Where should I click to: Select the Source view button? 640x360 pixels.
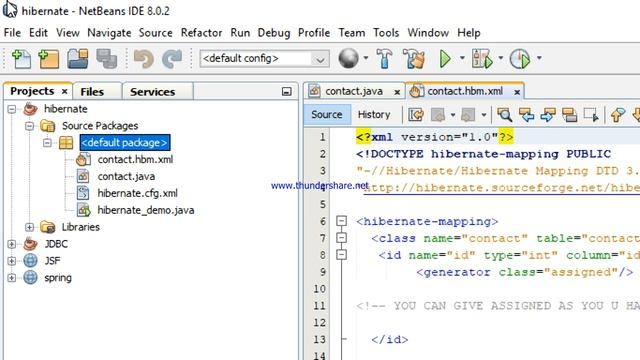pos(327,115)
